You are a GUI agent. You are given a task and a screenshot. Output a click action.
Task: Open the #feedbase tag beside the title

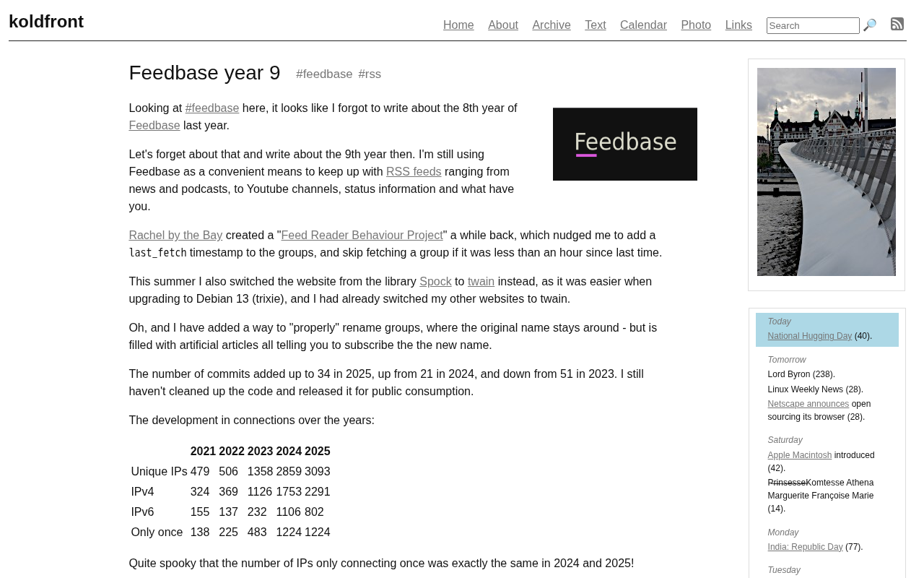324,74
